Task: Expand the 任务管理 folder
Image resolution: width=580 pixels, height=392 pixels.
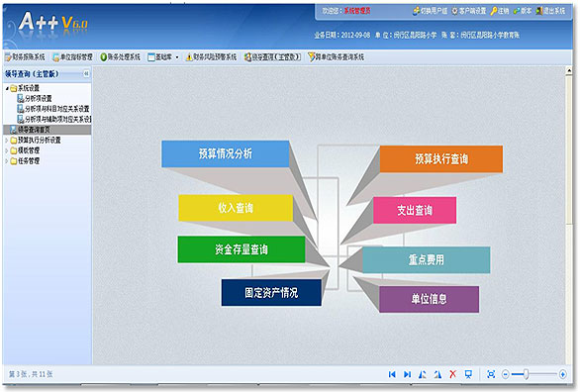Action: [x=6, y=161]
